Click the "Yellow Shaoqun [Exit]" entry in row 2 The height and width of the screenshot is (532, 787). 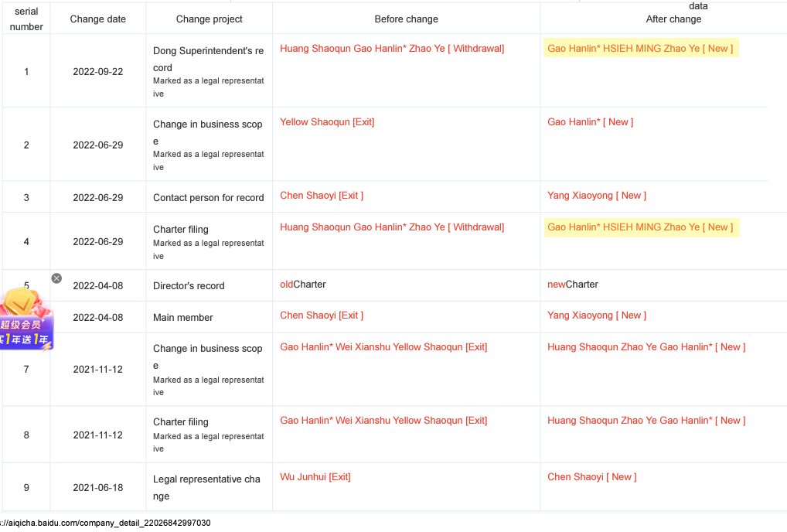pyautogui.click(x=327, y=122)
